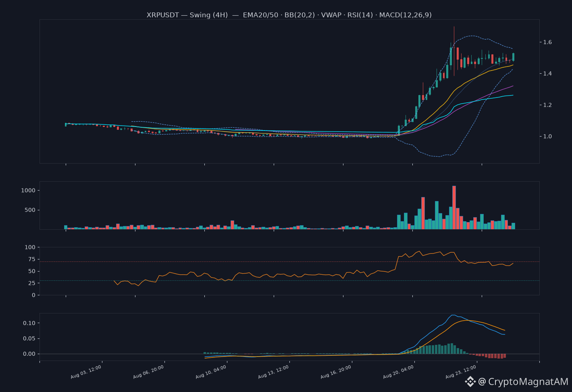Click the MACD axis label 0.00
Screen dimensions: 572x392
coord(30,354)
